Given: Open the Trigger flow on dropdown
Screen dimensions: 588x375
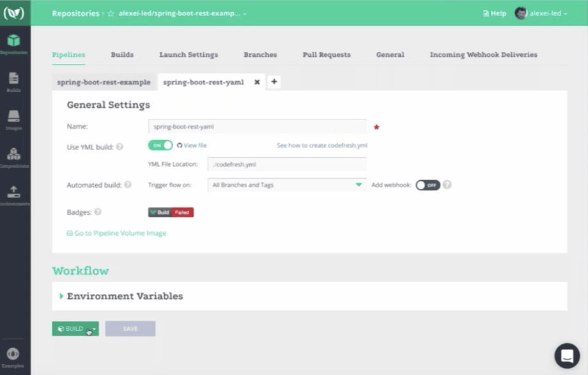Looking at the screenshot, I should point(287,185).
